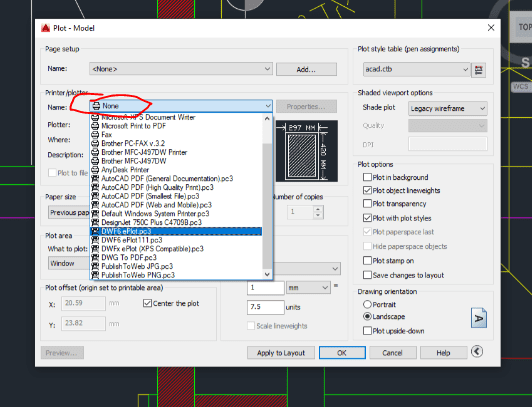This screenshot has height=407, width=532.
Task: Click the printer list scrollbar down arrow
Action: tap(267, 274)
